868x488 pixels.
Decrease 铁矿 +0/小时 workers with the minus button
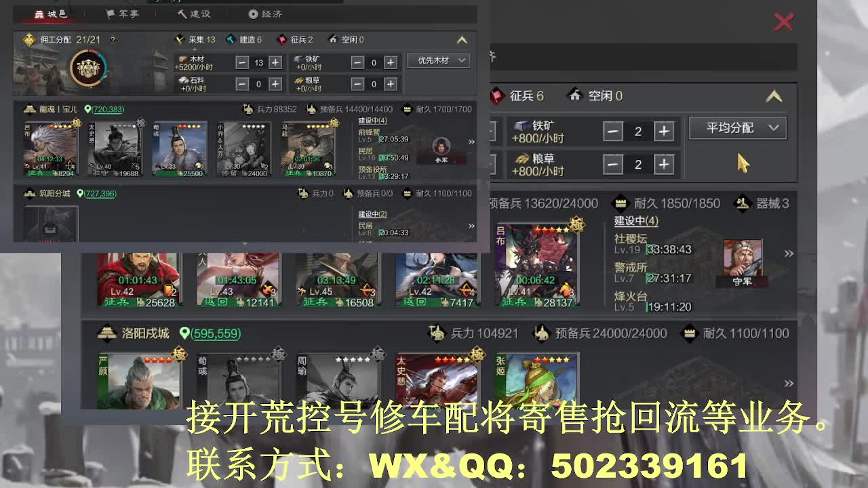(x=357, y=62)
